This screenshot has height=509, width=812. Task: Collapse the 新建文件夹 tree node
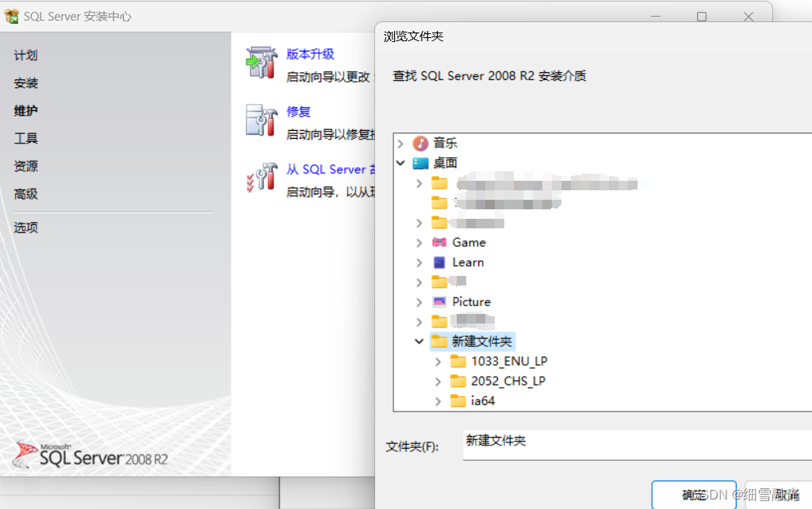(x=419, y=341)
